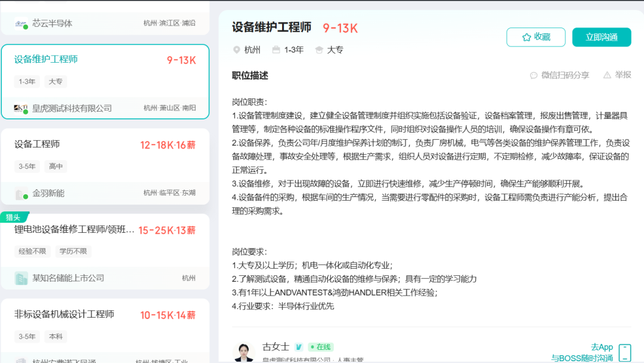Click 芯云半导体 company logo
644x363 pixels.
pos(21,23)
